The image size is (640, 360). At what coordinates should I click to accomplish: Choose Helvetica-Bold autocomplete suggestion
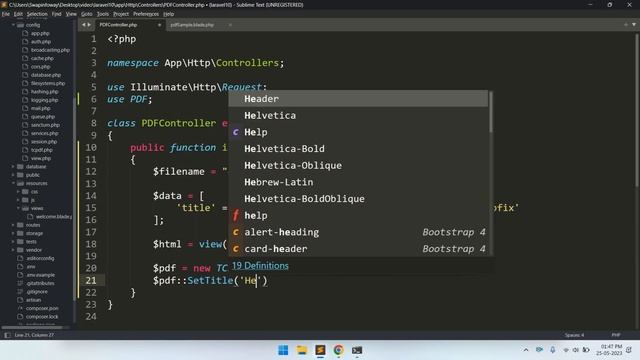click(358, 149)
